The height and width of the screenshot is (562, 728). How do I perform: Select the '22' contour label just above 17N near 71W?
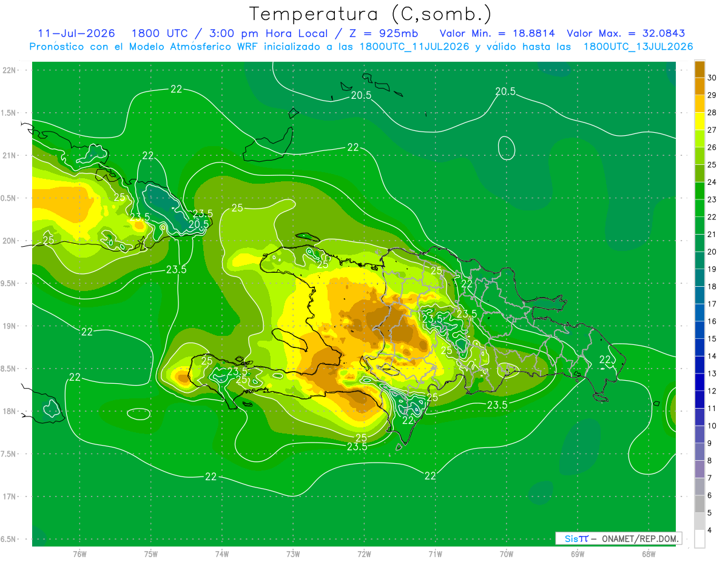click(x=430, y=476)
